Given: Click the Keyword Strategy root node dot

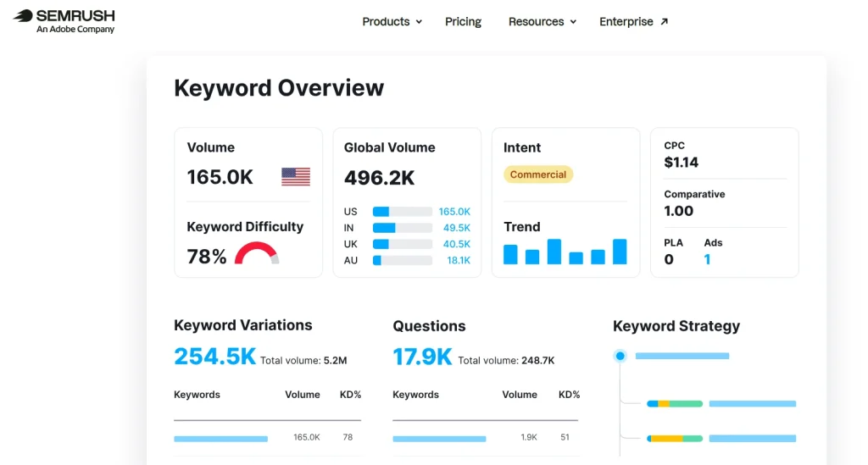Looking at the screenshot, I should coord(620,356).
